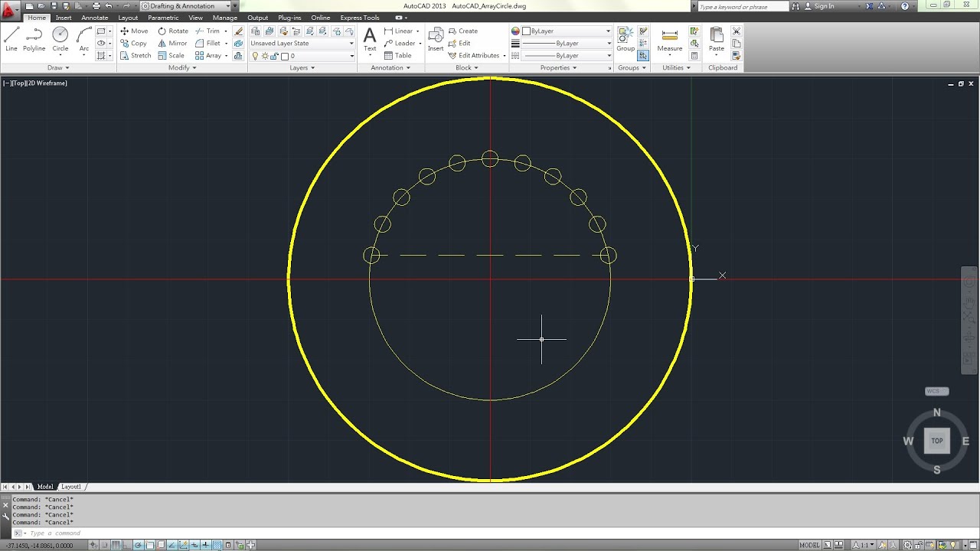The height and width of the screenshot is (551, 980).
Task: Click the [Top] view control
Action: 18,83
